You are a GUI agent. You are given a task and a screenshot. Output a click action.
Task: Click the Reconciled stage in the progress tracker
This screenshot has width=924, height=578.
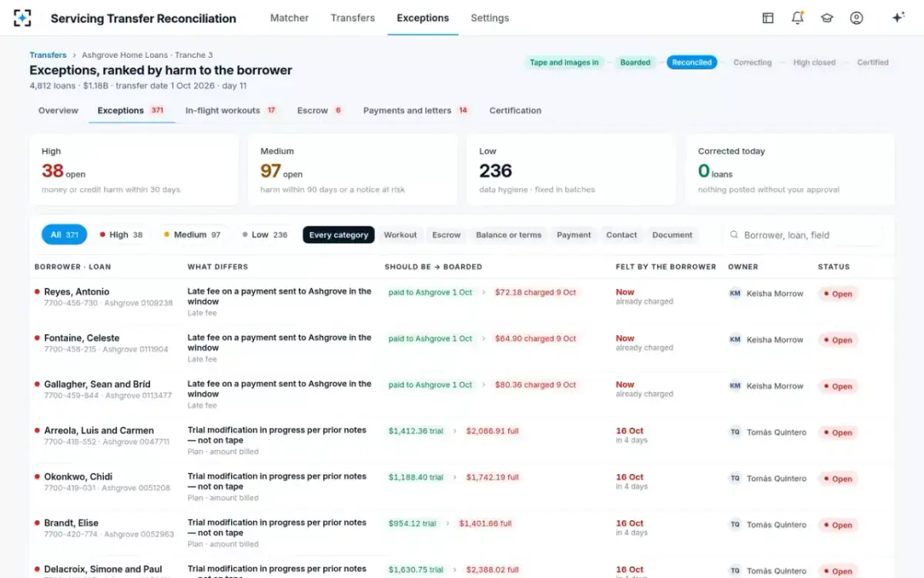coord(691,62)
